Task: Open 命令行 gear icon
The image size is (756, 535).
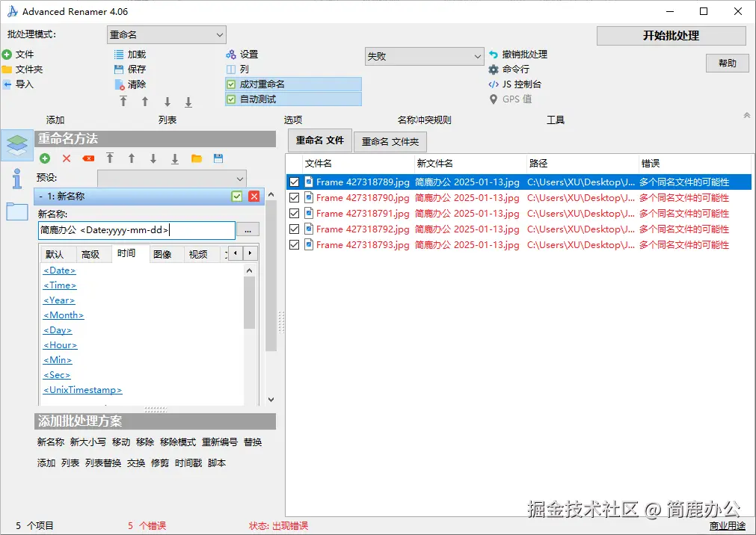Action: [x=494, y=69]
